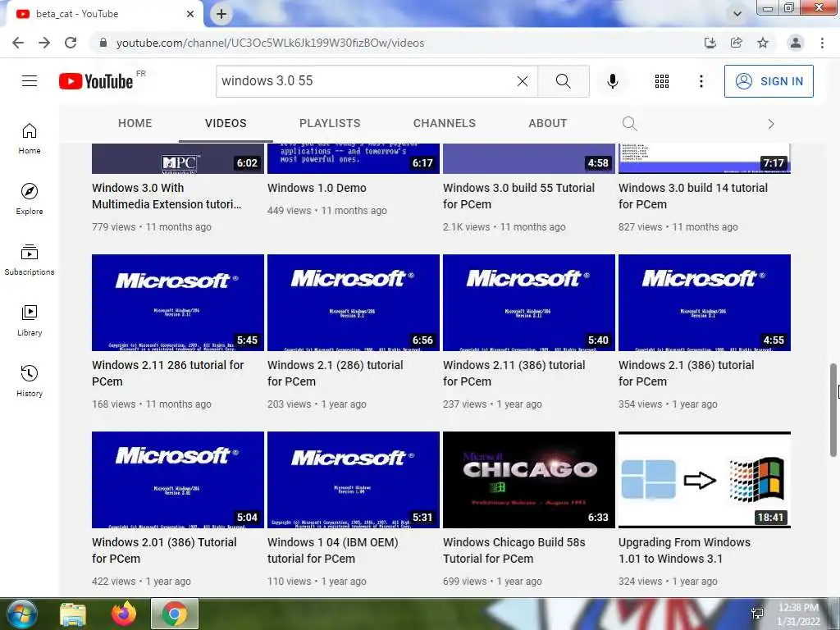The image size is (840, 630).
Task: Click the SIGN IN button
Action: click(x=769, y=81)
